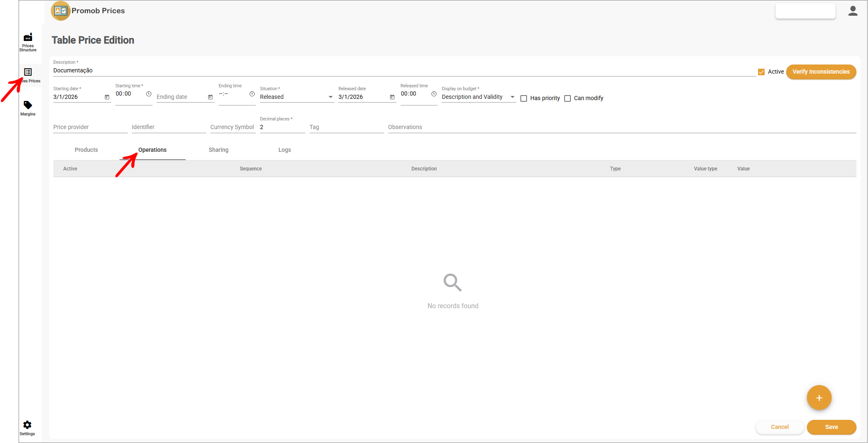Click the Cancel button
The width and height of the screenshot is (868, 443).
780,427
